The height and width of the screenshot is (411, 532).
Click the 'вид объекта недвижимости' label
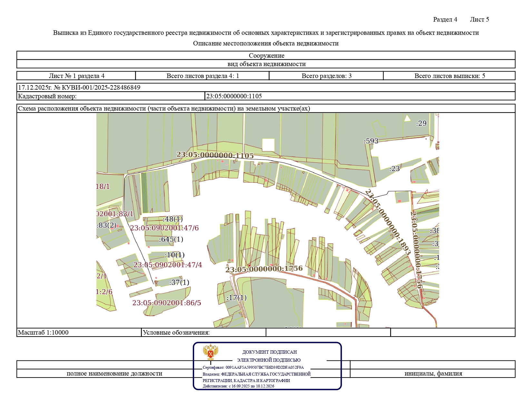click(x=266, y=64)
